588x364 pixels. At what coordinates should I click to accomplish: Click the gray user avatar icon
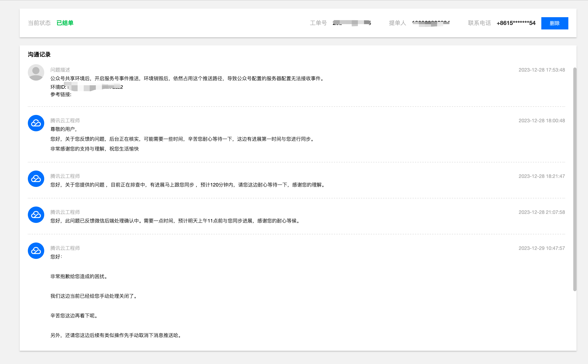(36, 72)
